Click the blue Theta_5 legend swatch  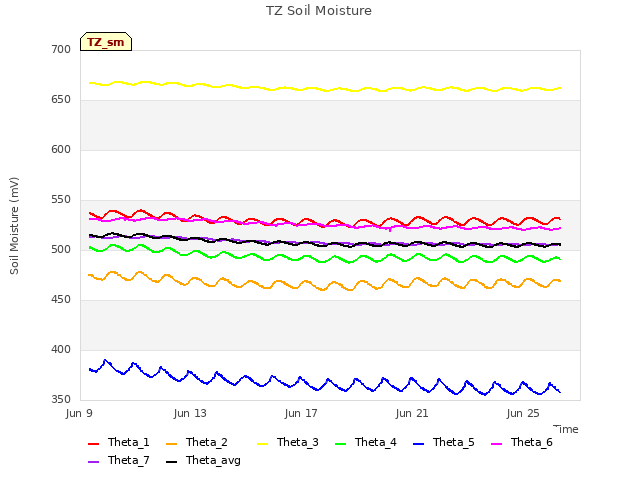coord(418,444)
